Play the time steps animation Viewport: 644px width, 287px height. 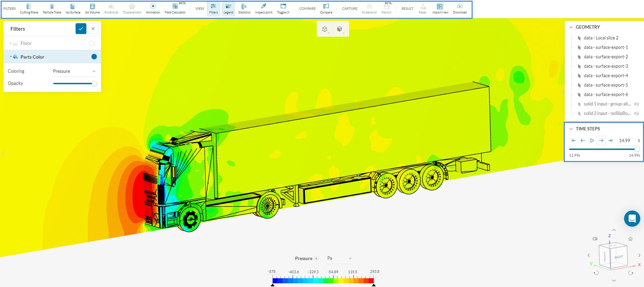(592, 140)
